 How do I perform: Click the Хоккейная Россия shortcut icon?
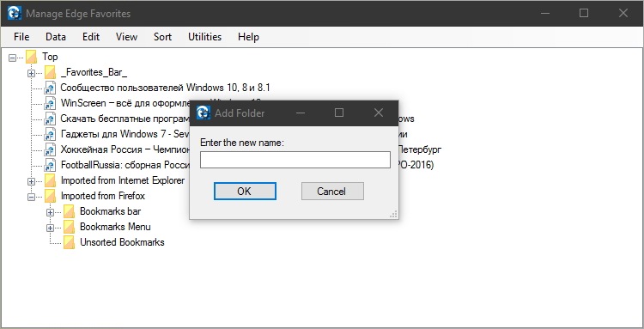click(50, 149)
